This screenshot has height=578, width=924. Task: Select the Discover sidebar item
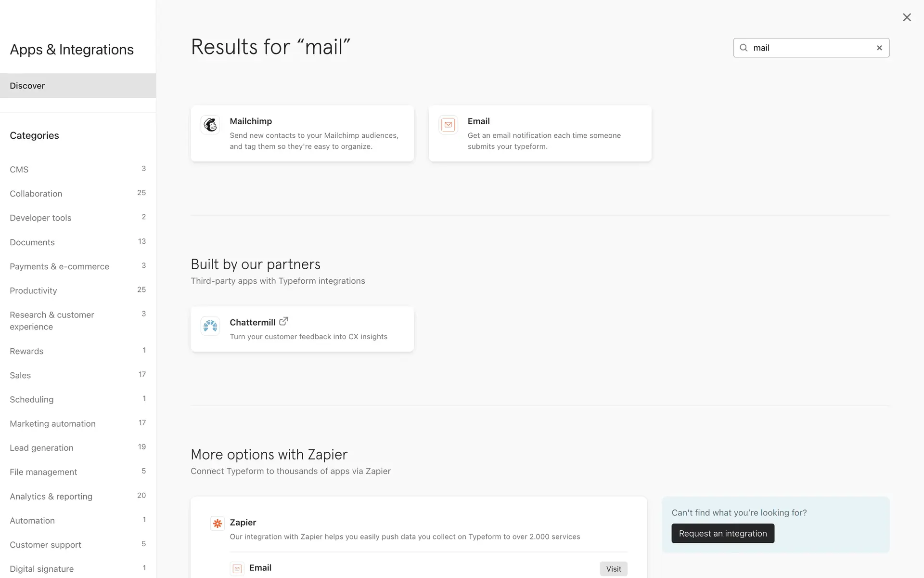click(x=27, y=86)
